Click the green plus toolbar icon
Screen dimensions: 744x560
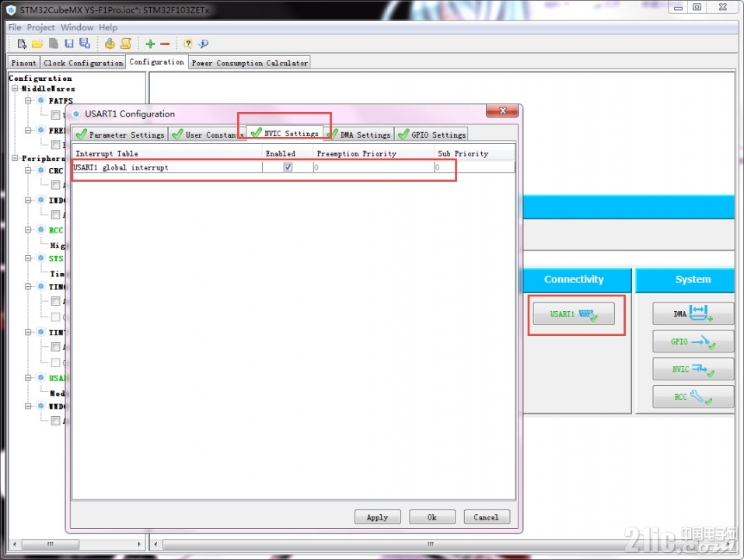tap(150, 44)
